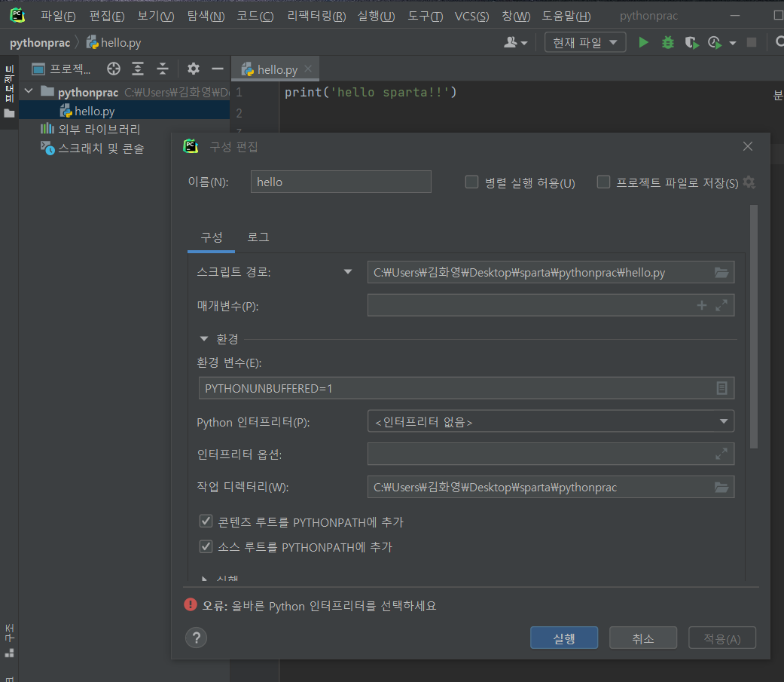784x682 pixels.
Task: Open the user account icon menu
Action: tap(515, 42)
